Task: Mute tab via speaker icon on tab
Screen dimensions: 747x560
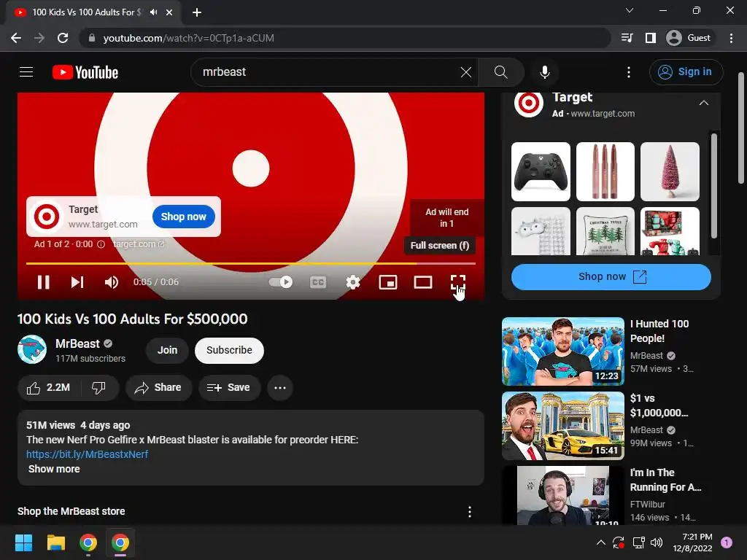Action: coord(153,12)
